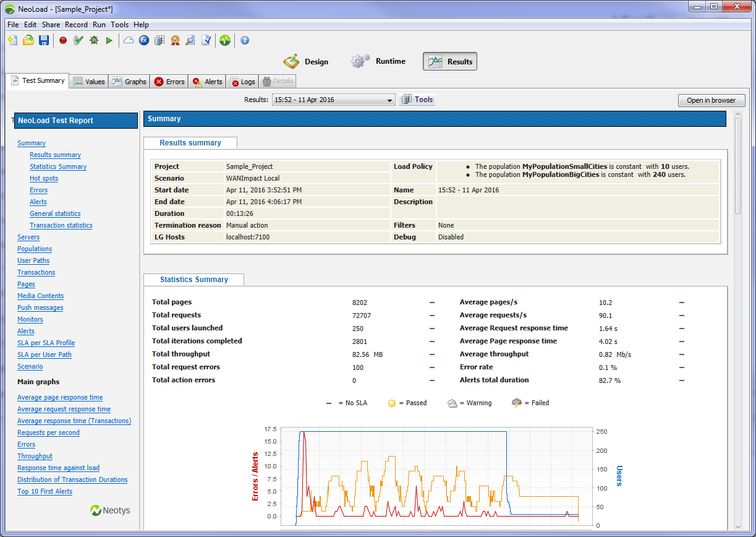Open the File menu

tap(13, 25)
